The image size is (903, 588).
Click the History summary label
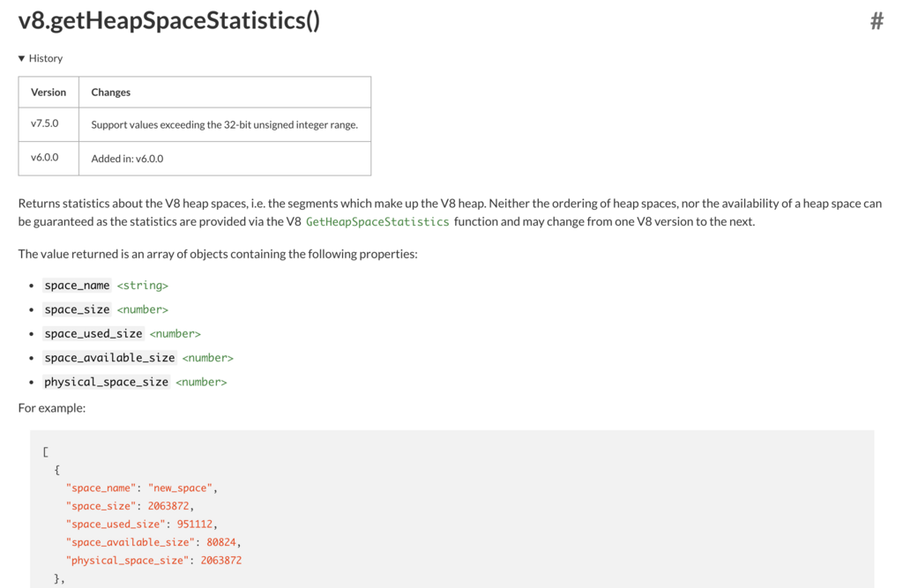click(x=46, y=59)
